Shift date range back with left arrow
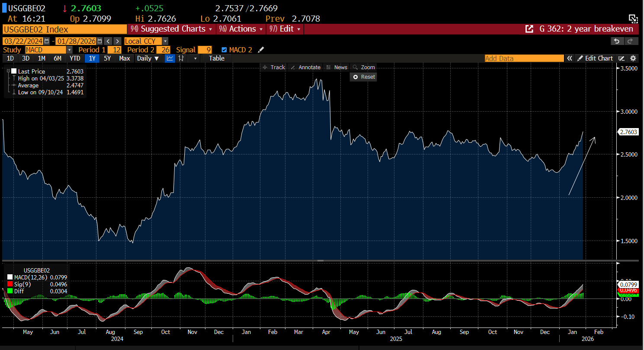 pos(108,41)
